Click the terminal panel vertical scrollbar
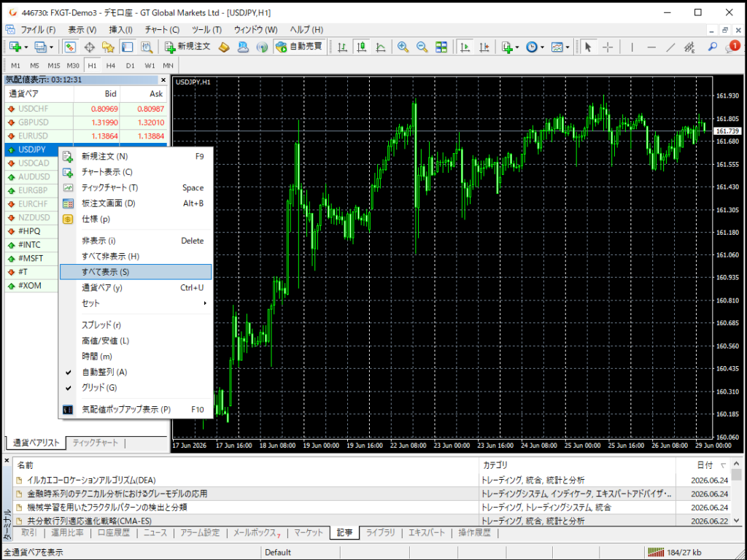This screenshot has width=747, height=560. [x=737, y=491]
